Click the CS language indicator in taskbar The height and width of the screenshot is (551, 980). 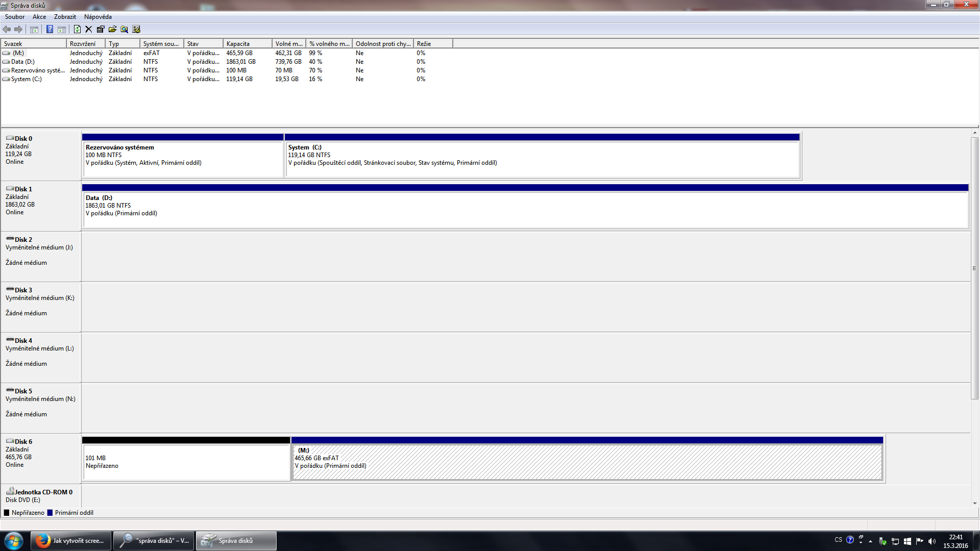(x=838, y=540)
